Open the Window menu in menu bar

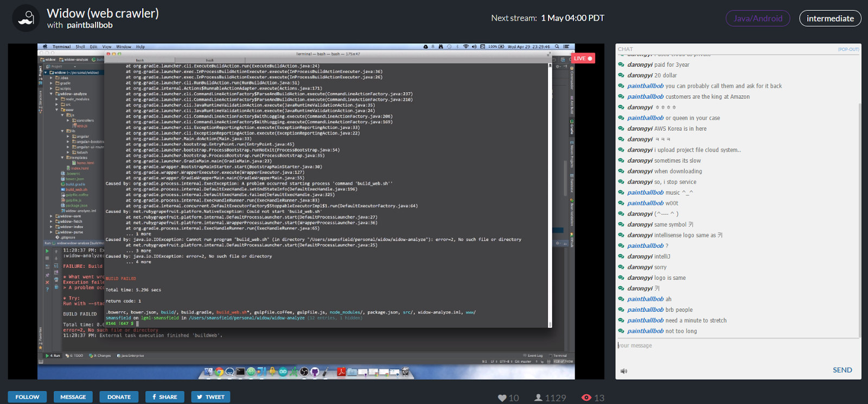pyautogui.click(x=124, y=47)
